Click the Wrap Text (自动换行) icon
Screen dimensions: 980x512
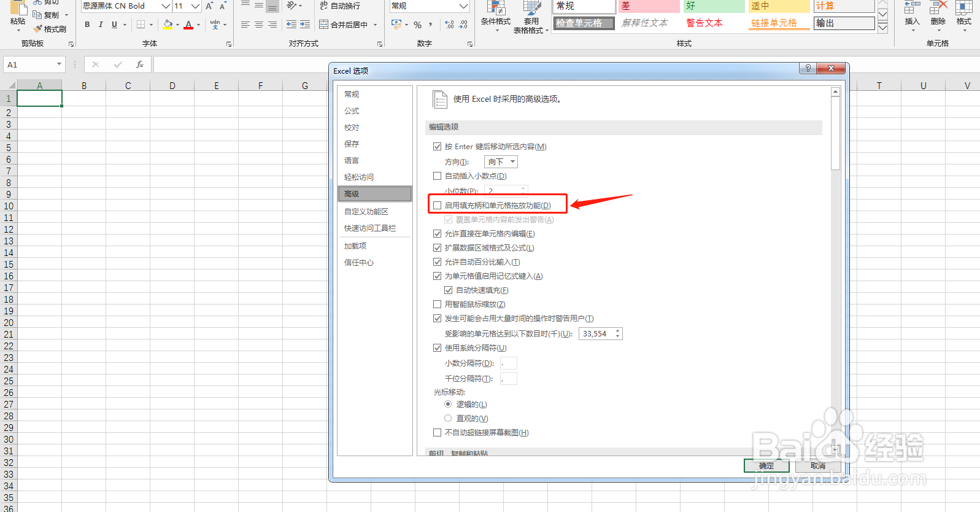tap(324, 6)
